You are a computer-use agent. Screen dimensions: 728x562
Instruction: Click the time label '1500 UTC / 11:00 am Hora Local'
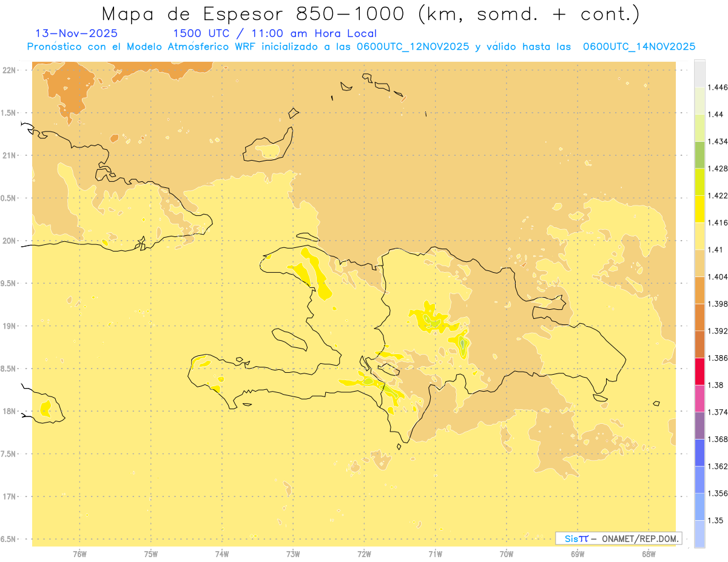tap(275, 34)
